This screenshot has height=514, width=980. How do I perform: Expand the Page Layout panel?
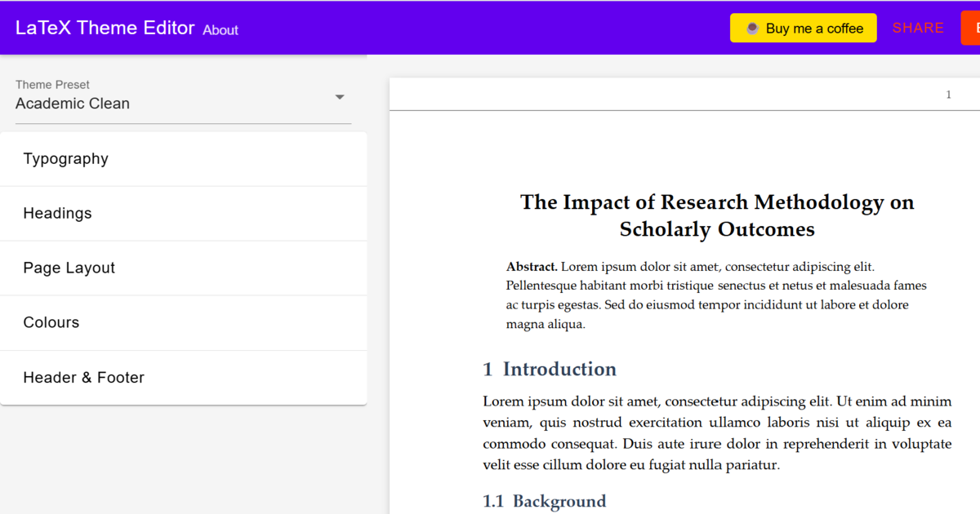pos(183,268)
